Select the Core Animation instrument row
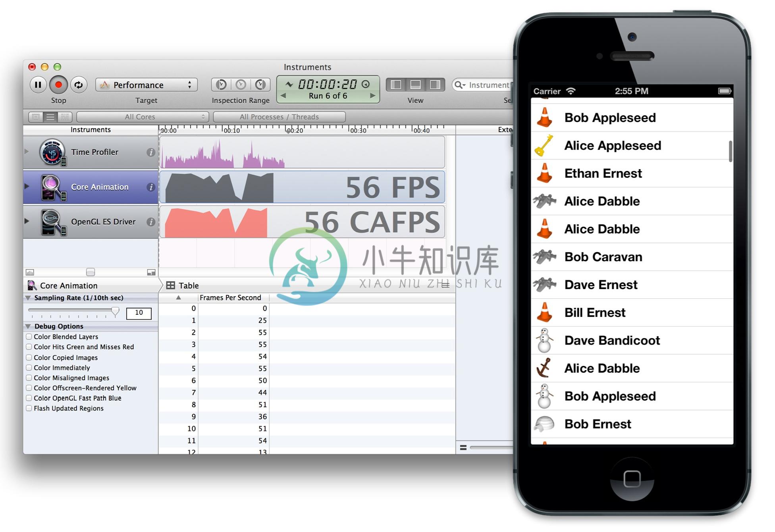775x532 pixels. (x=94, y=186)
